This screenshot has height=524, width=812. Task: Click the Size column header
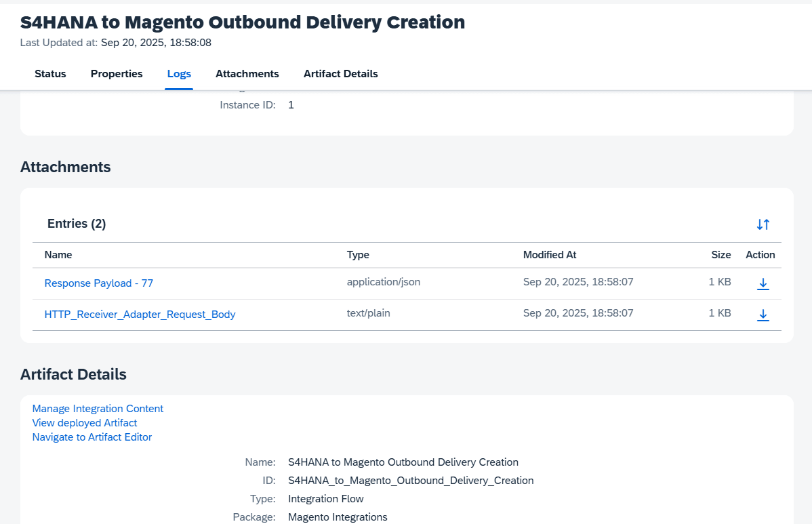pos(720,255)
